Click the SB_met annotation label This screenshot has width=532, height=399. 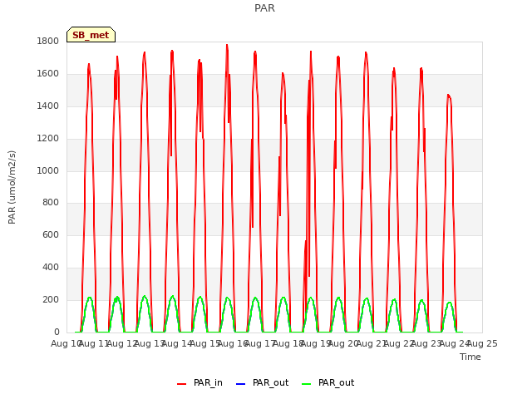coord(91,35)
